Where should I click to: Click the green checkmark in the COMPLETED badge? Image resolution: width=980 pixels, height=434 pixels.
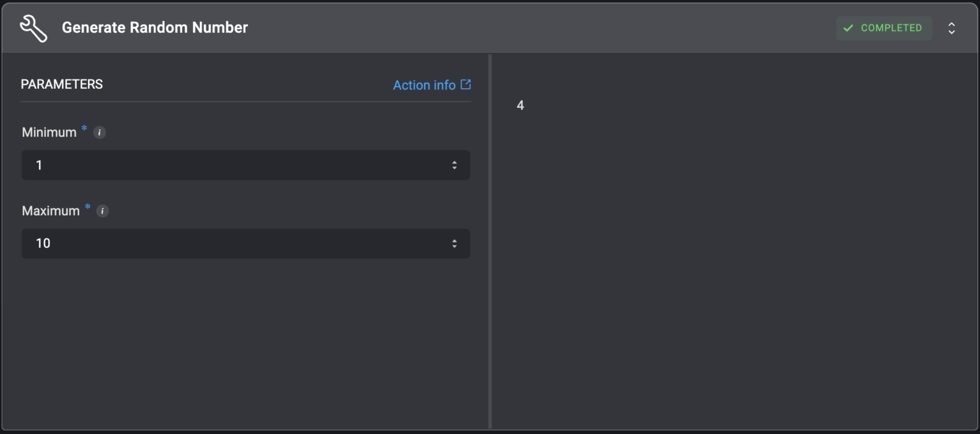point(848,28)
